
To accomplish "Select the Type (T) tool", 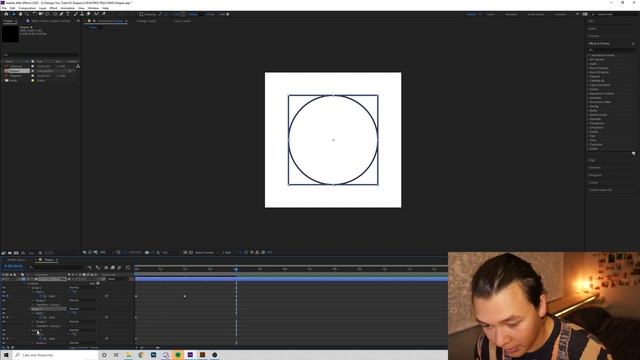I will point(68,14).
